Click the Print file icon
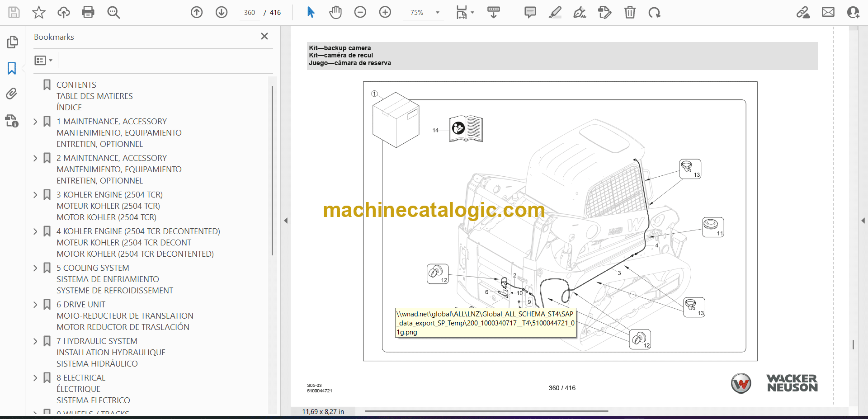 point(88,12)
